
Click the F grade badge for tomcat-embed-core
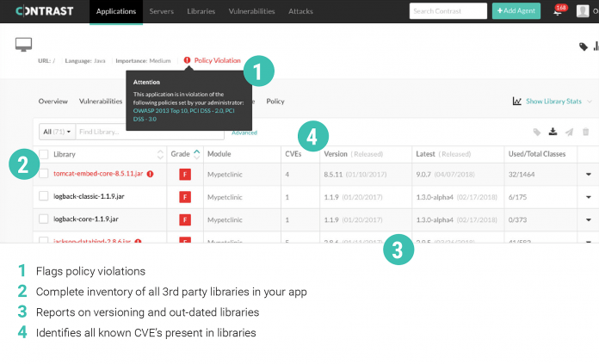pos(183,174)
